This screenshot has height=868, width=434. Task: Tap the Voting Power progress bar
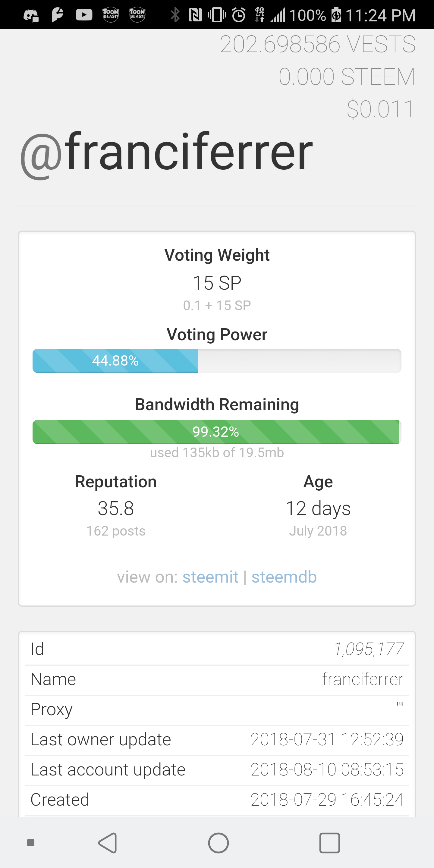click(x=217, y=360)
